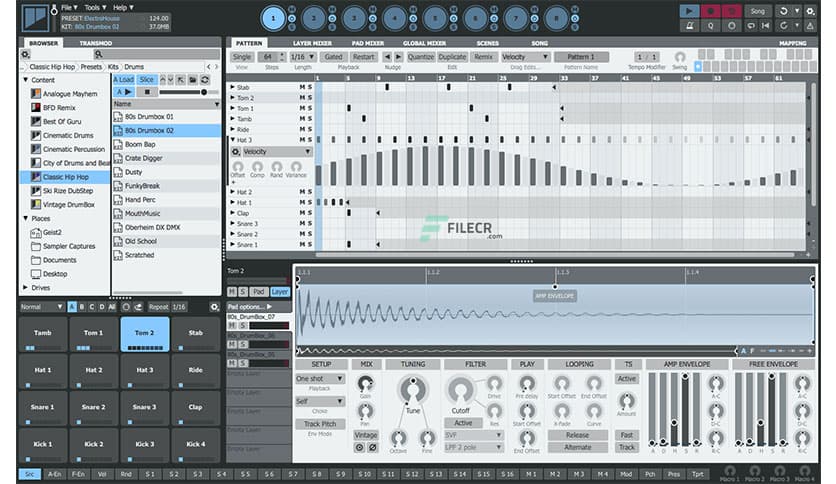Mute the Stab track

[301, 87]
